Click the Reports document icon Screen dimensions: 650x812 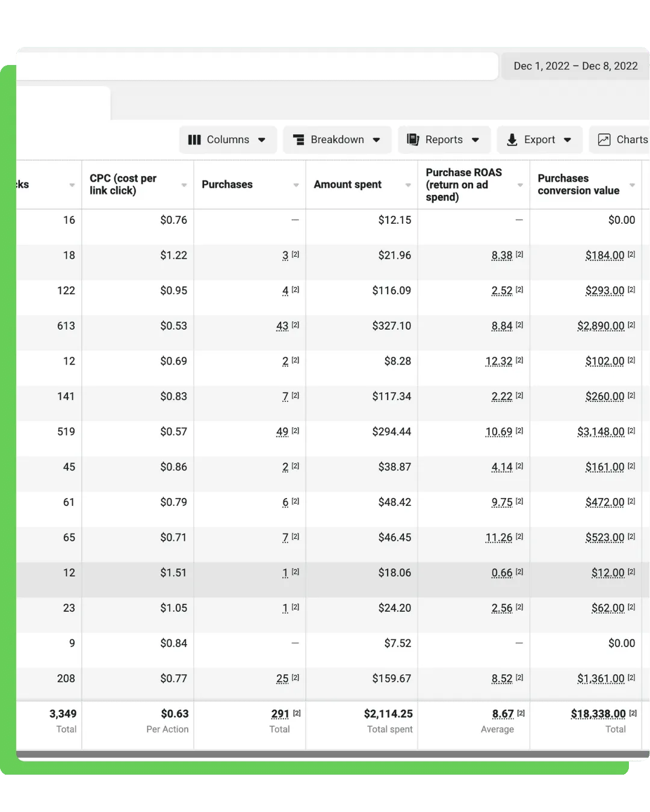point(413,140)
